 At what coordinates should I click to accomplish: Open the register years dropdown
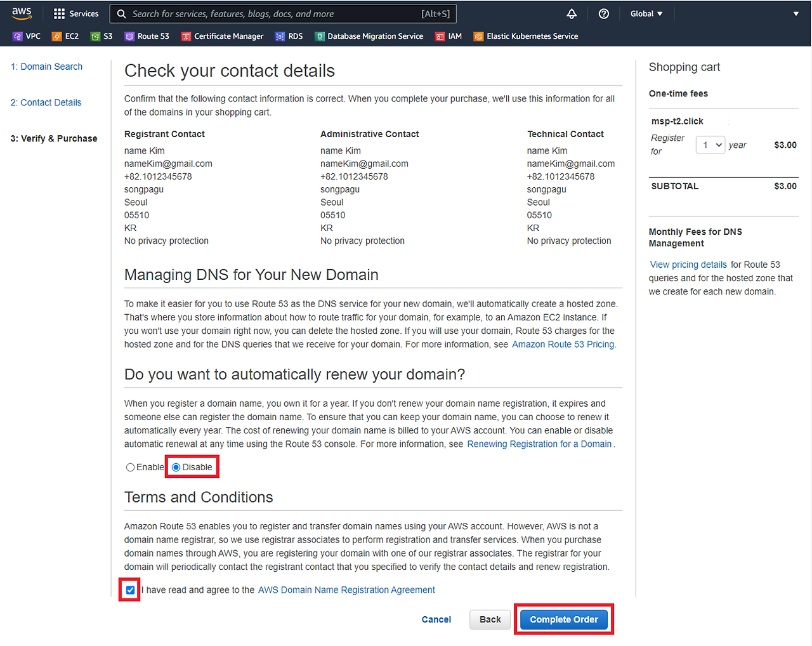710,145
